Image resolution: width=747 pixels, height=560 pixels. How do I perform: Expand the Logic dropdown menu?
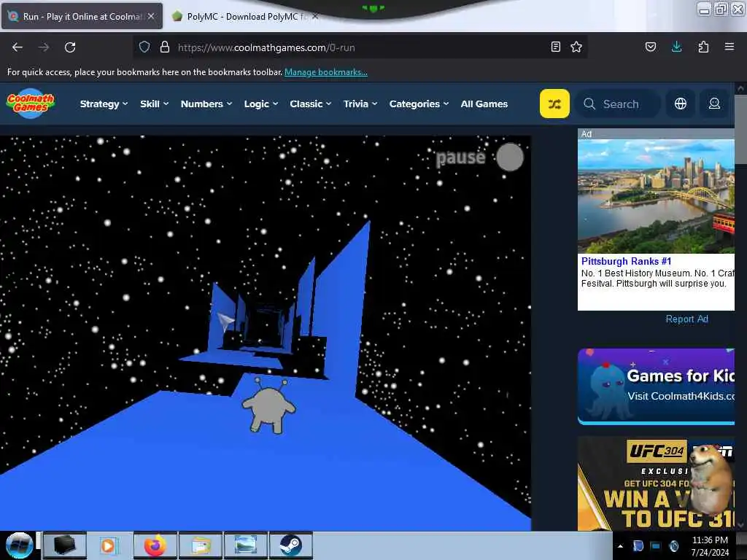(x=261, y=104)
